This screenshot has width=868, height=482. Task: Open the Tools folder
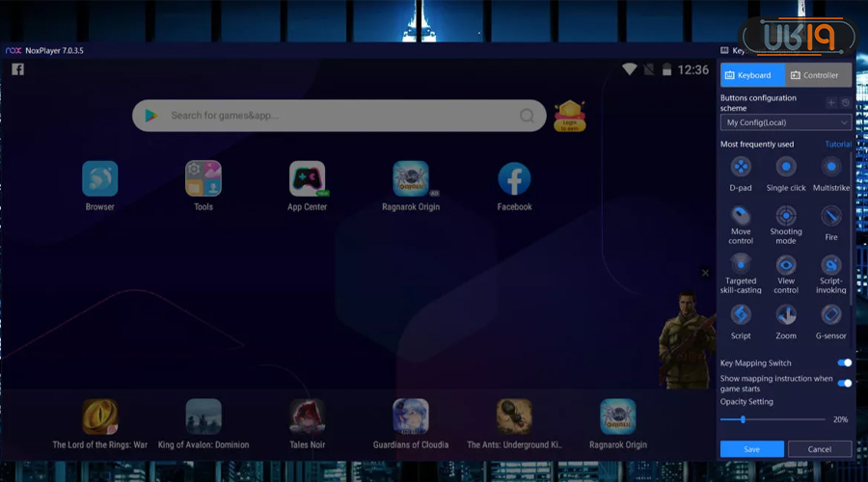[x=203, y=178]
